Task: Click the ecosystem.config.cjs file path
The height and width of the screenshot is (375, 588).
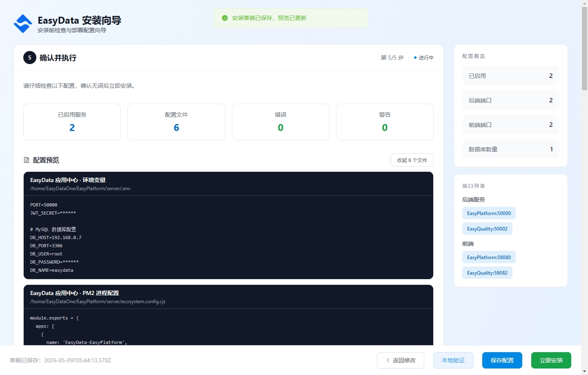Action: click(98, 302)
